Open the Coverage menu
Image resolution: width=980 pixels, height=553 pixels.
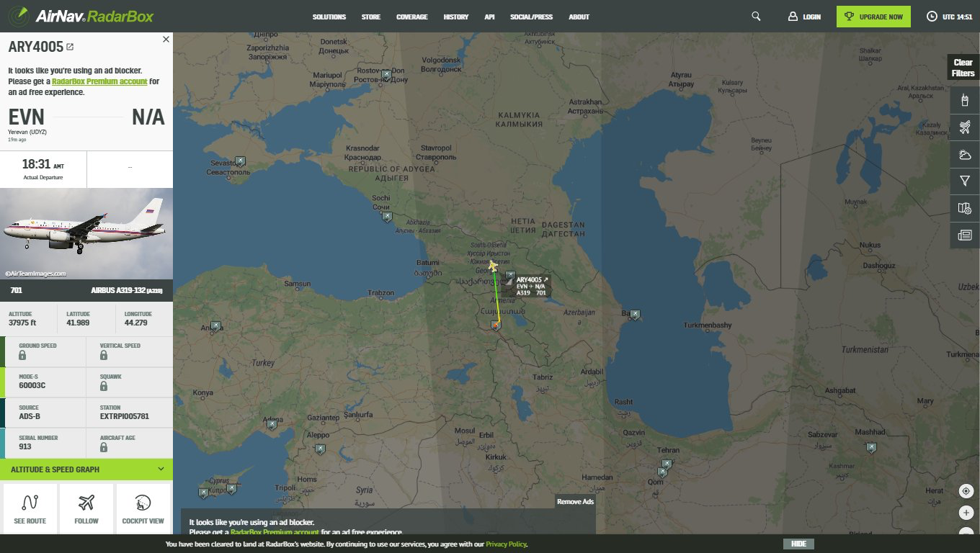click(411, 17)
